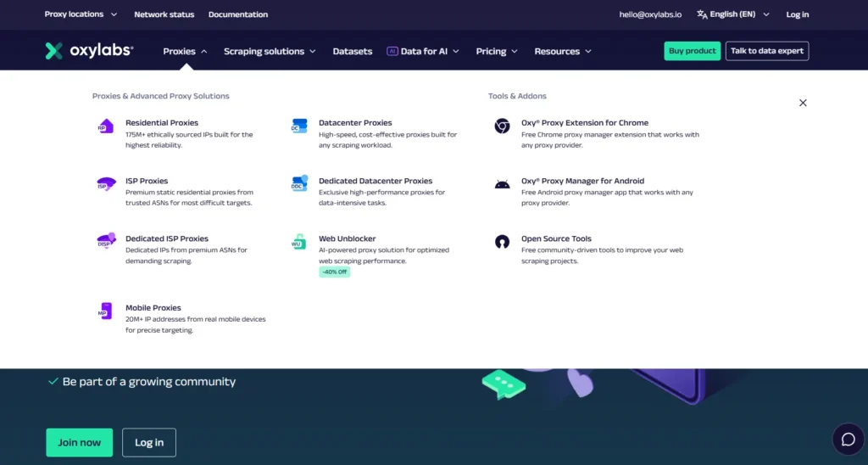Expand the Scraping solutions dropdown
Image resolution: width=868 pixels, height=465 pixels.
[270, 51]
